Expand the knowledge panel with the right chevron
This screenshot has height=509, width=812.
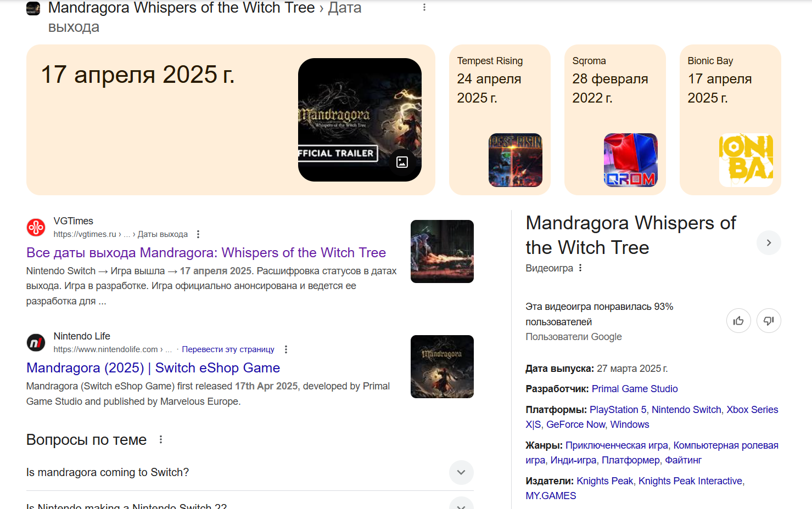tap(769, 242)
